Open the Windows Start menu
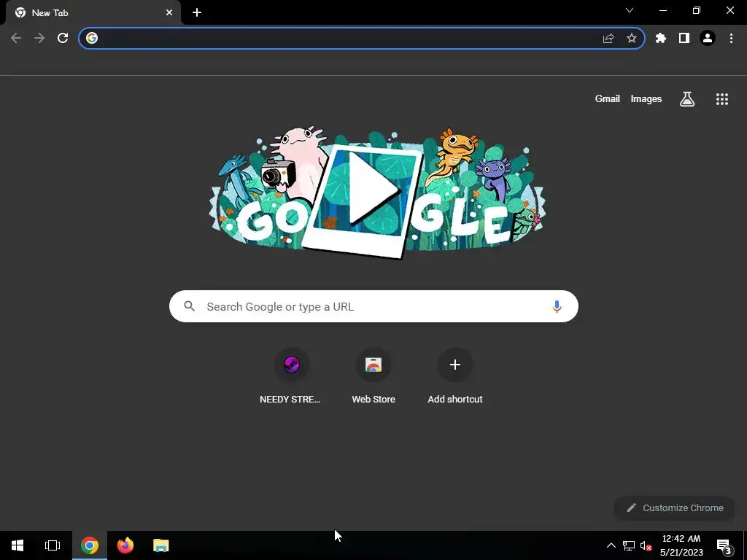Viewport: 747px width, 560px height. click(x=18, y=545)
